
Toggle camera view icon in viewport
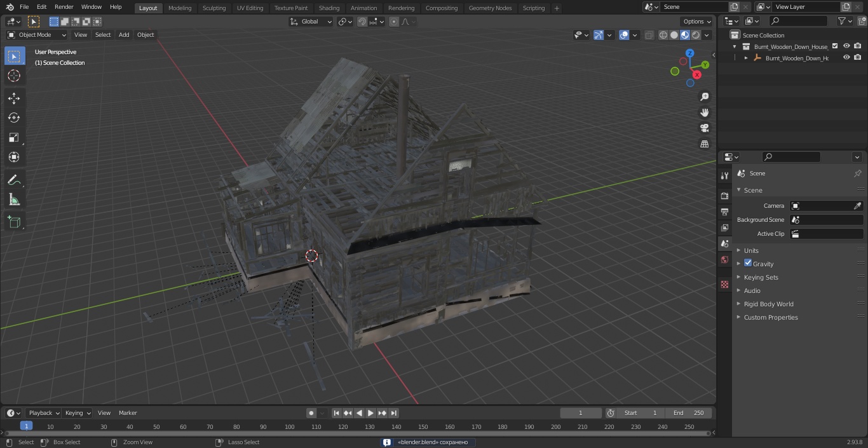[705, 128]
